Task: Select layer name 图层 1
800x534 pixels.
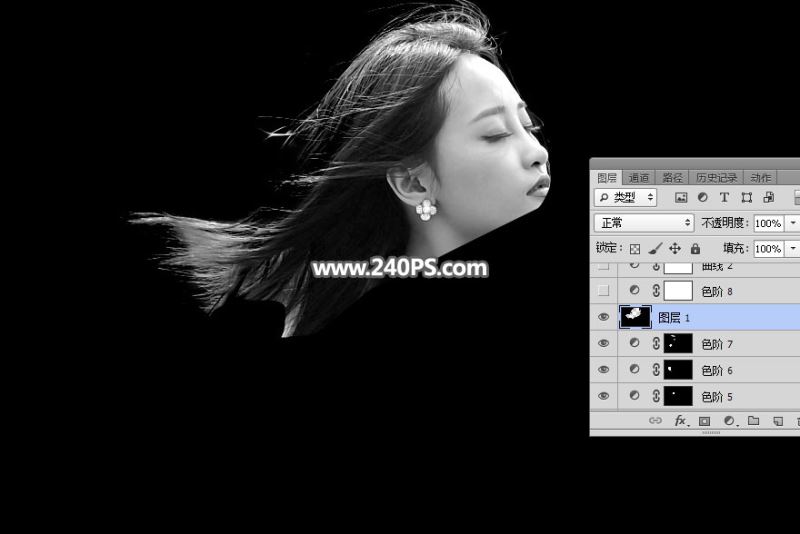Action: (x=674, y=318)
